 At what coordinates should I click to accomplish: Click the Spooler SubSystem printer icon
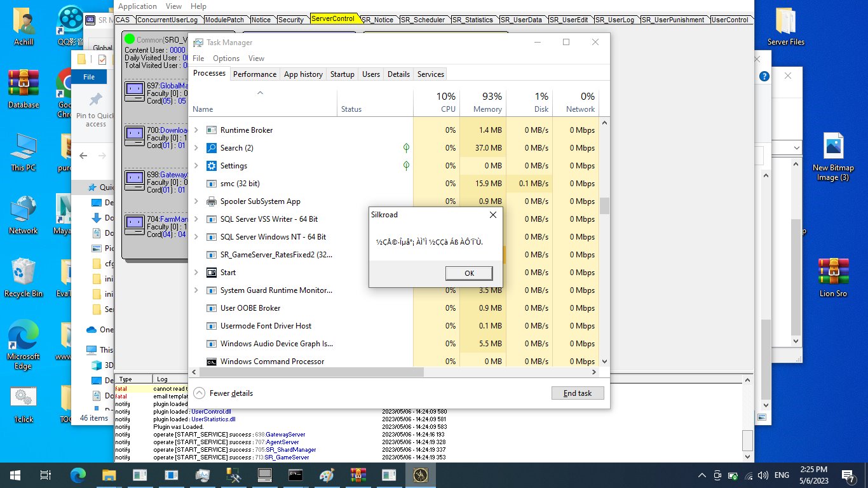pos(212,201)
